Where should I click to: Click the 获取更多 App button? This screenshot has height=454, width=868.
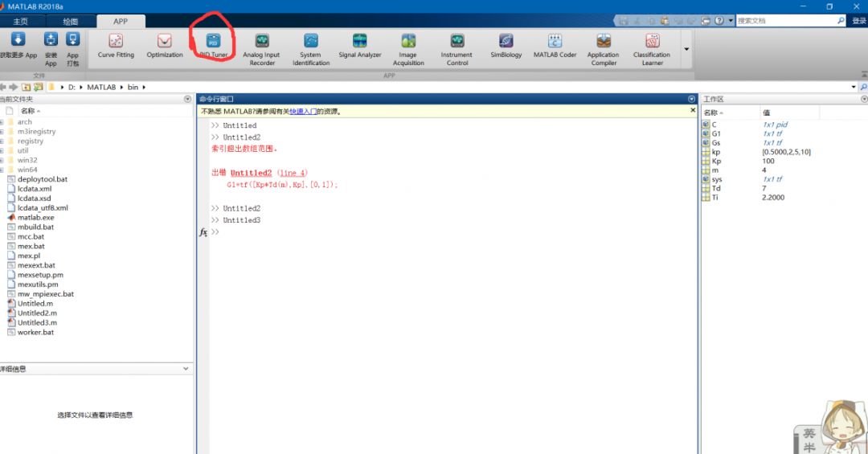click(x=18, y=45)
